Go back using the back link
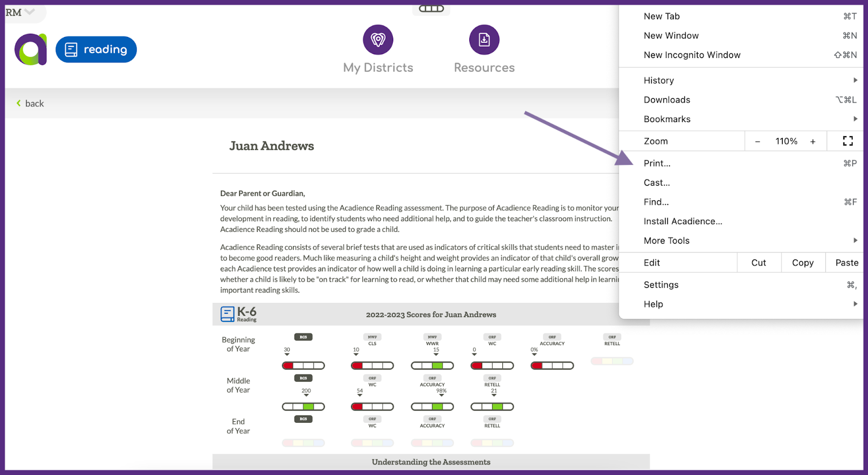 point(30,103)
